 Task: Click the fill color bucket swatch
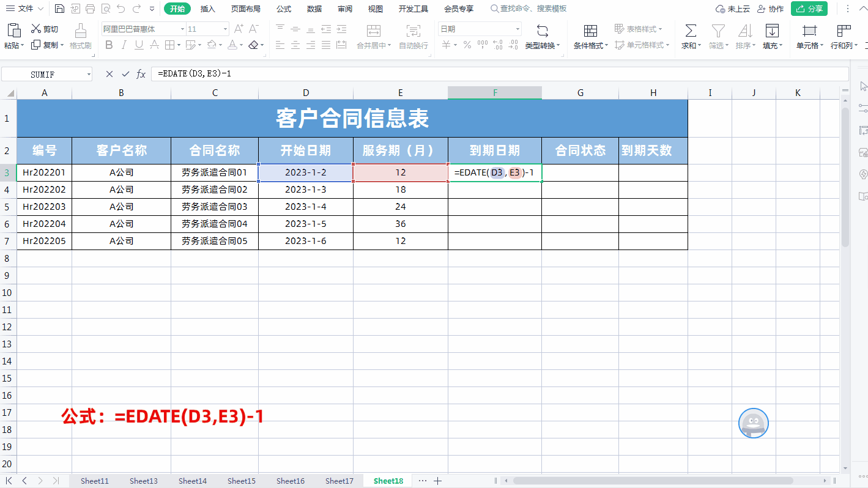212,45
